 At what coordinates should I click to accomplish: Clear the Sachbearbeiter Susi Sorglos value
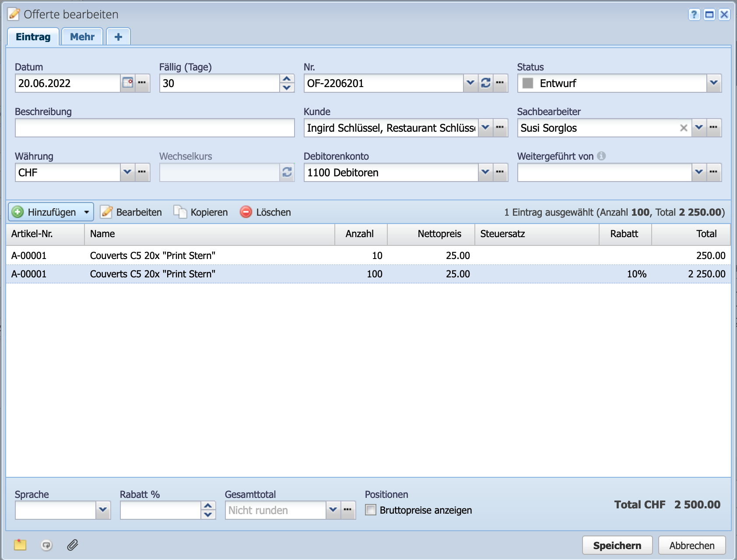coord(683,128)
